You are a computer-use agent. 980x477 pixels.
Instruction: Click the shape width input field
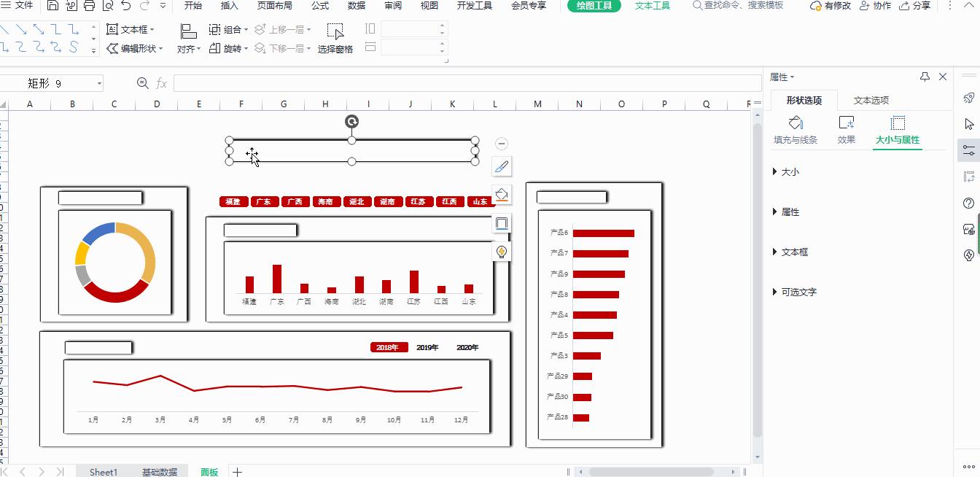click(413, 47)
